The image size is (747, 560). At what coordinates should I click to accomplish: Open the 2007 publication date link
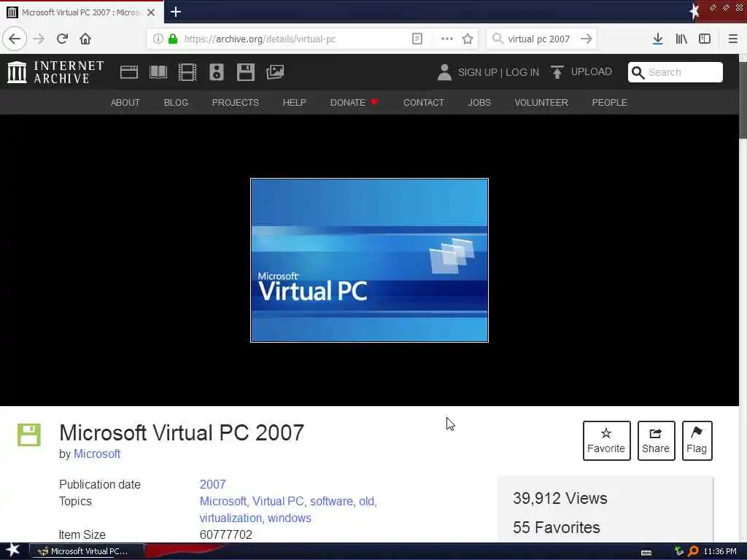212,484
